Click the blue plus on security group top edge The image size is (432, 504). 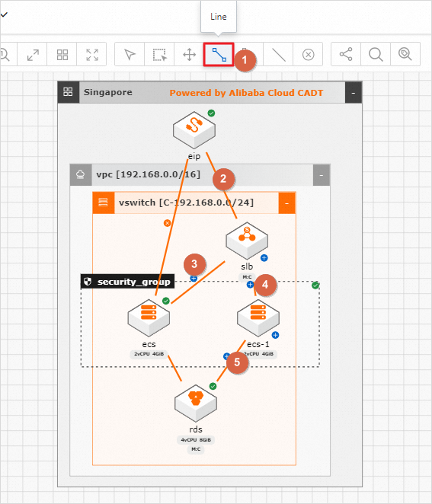pyautogui.click(x=194, y=279)
